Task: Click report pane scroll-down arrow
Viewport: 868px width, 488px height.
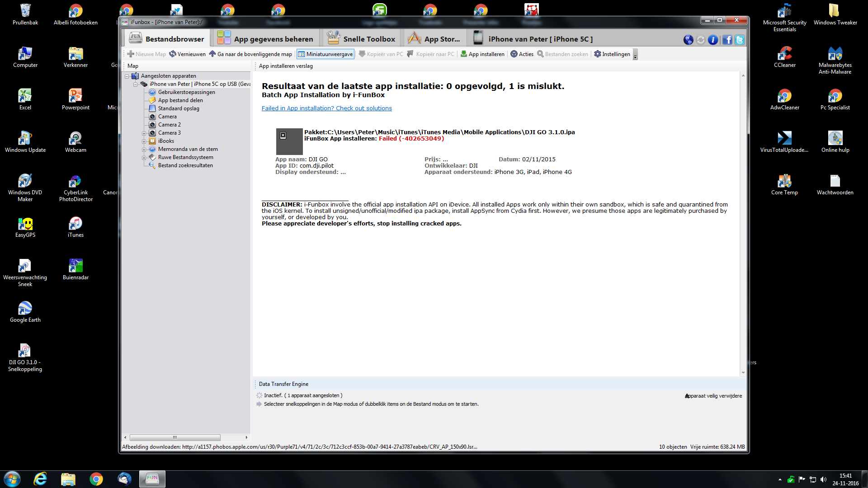Action: (743, 373)
